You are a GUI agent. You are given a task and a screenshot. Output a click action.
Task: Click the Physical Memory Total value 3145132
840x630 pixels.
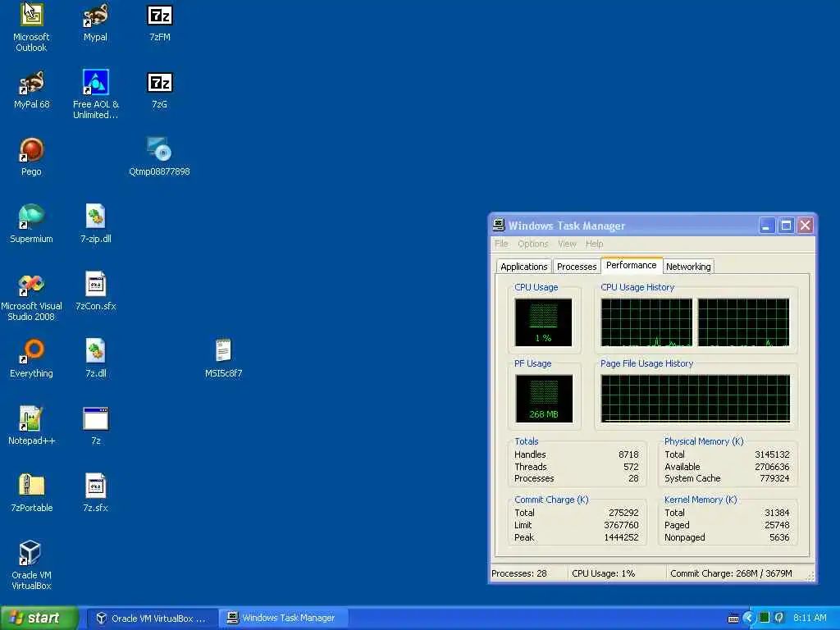click(772, 454)
